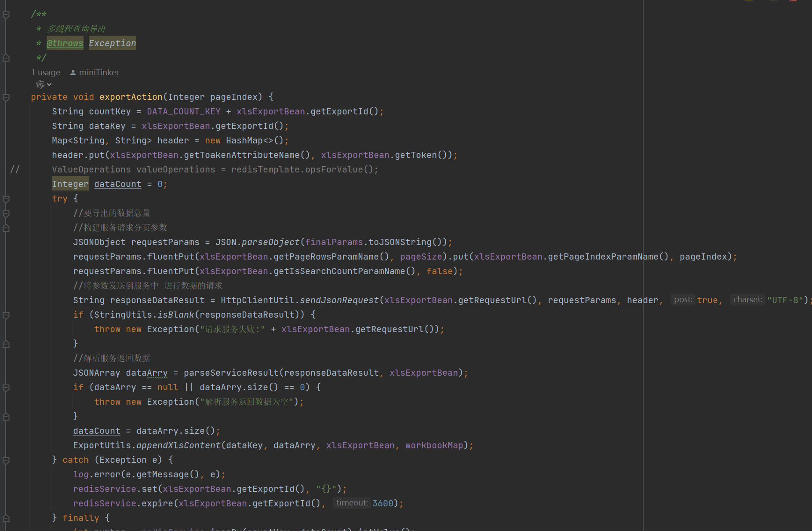Collapse the catch (Exception e) block
812x531 pixels.
(6, 460)
